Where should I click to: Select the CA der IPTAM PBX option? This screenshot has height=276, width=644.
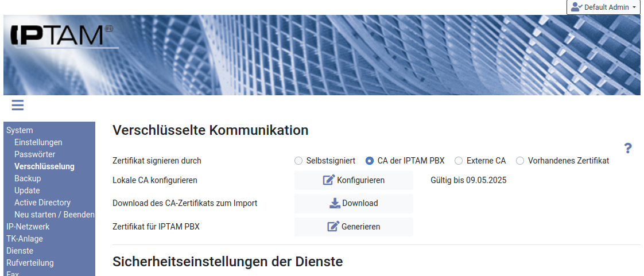(x=370, y=161)
